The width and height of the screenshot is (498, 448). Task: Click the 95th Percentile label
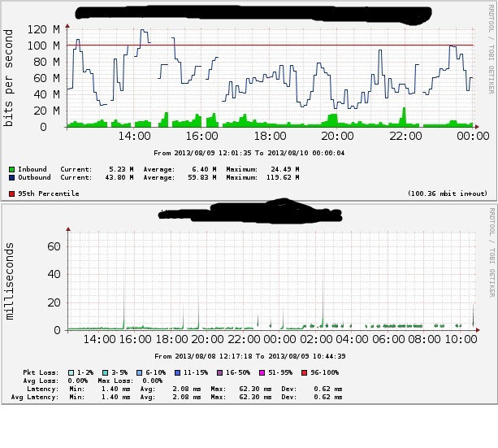pos(49,194)
